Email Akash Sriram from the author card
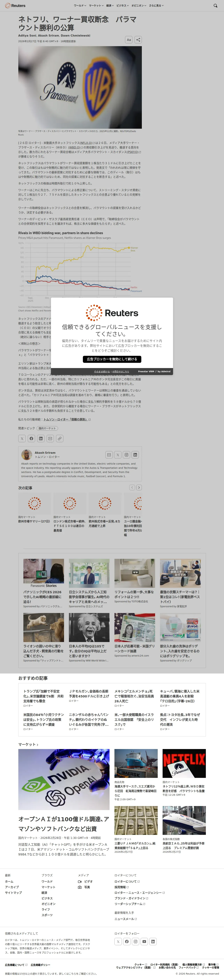Screen dimensions: 224x980 109,455
